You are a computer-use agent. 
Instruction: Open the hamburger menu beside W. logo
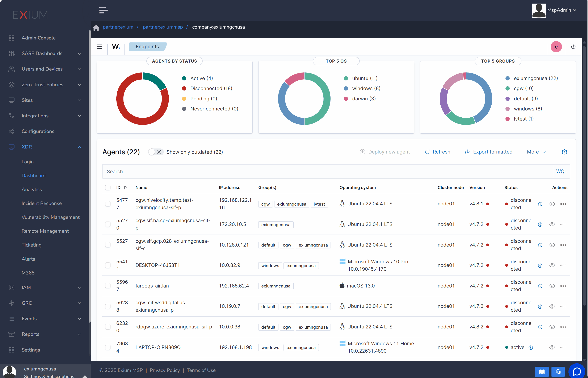coord(99,47)
